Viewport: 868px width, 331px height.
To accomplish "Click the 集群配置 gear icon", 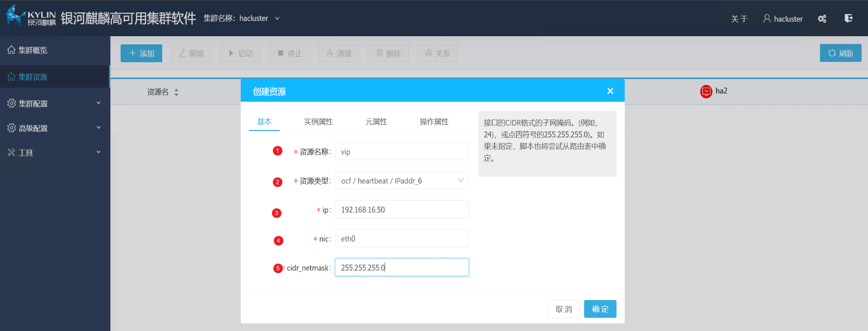I will (11, 103).
